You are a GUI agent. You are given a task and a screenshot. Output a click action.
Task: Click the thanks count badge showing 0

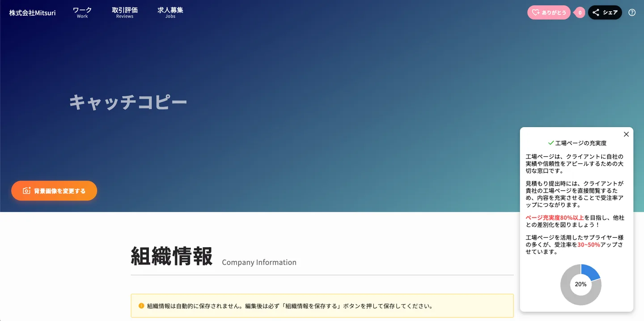click(580, 13)
